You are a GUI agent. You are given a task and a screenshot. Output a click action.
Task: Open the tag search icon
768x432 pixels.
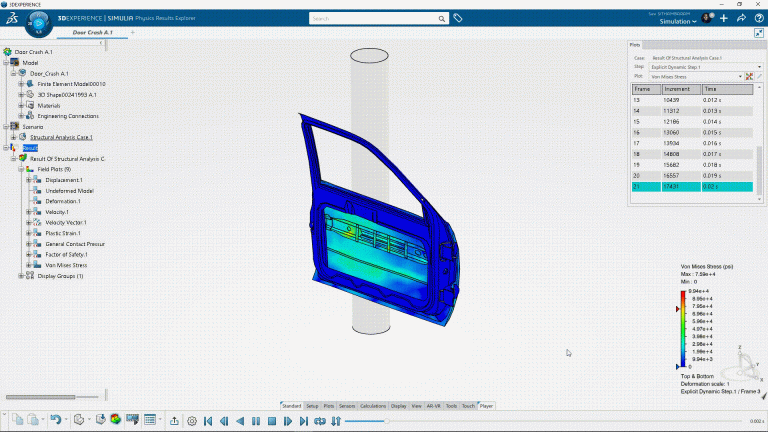(457, 18)
